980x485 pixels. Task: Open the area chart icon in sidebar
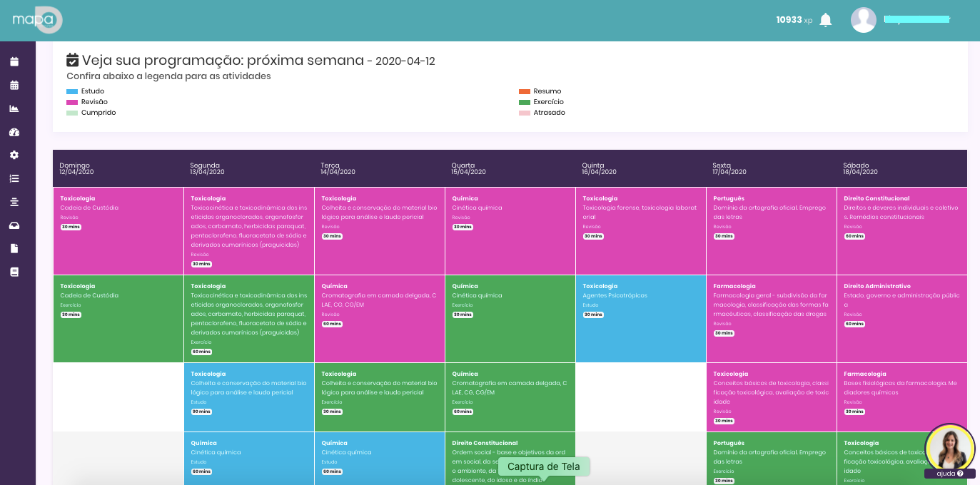click(x=14, y=108)
